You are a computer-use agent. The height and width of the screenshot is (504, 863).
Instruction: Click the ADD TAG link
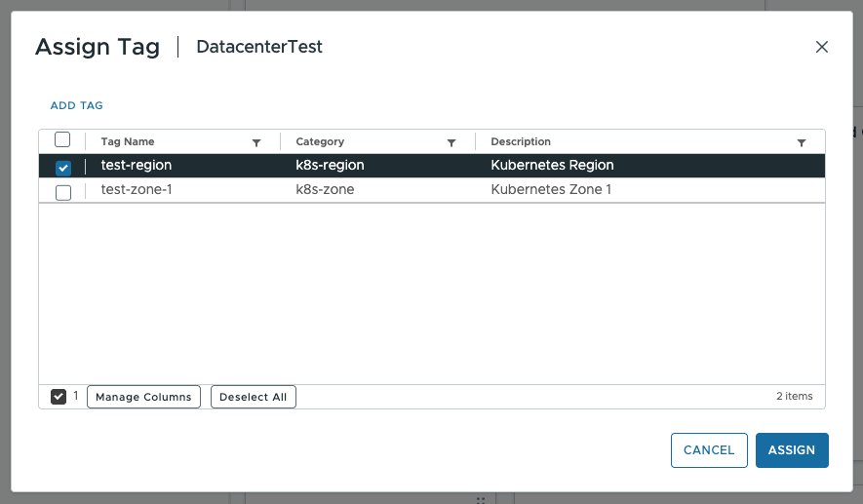pos(77,105)
